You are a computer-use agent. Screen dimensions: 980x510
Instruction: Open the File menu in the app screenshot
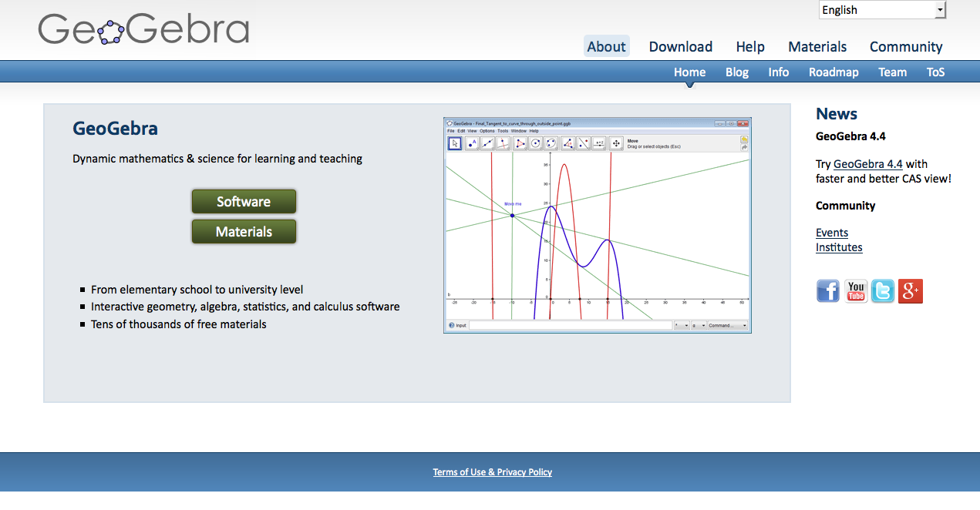coord(451,131)
